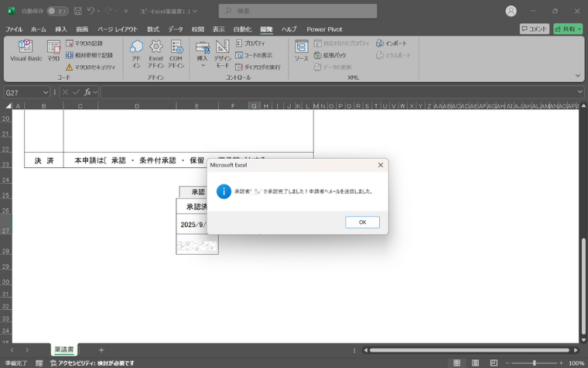Click the zoom slider in status bar
Screen dimensions: 588x368
click(x=534, y=363)
